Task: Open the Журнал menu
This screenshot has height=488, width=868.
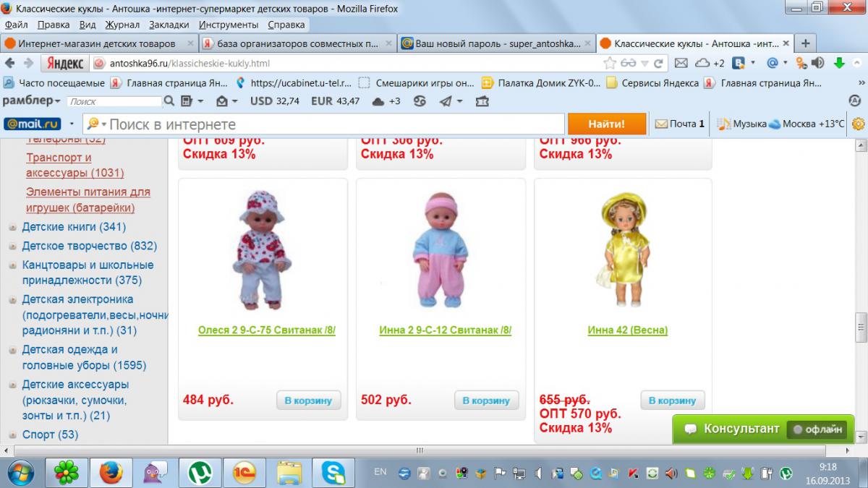Action: [x=122, y=24]
